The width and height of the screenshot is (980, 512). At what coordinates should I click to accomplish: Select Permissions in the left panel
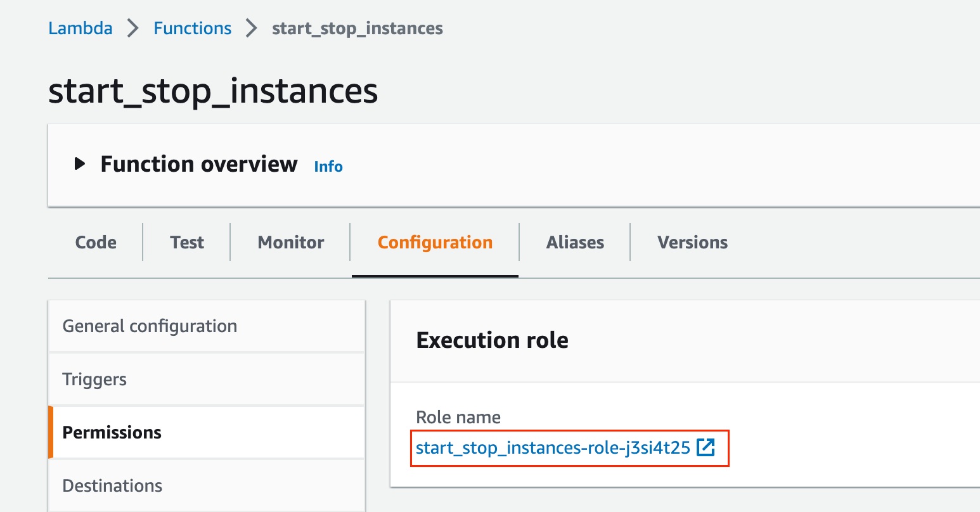pyautogui.click(x=112, y=432)
